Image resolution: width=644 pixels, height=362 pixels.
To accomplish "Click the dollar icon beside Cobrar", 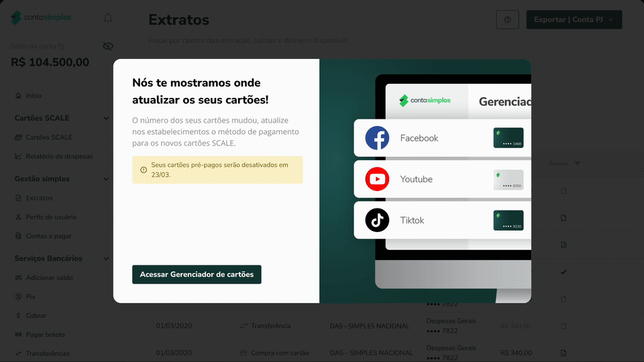I will coord(18,316).
